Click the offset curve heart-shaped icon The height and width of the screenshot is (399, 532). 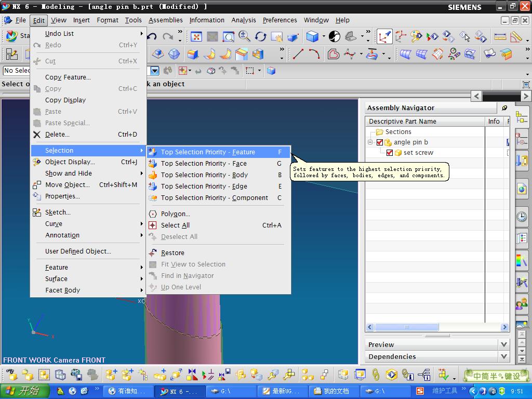pyautogui.click(x=333, y=54)
